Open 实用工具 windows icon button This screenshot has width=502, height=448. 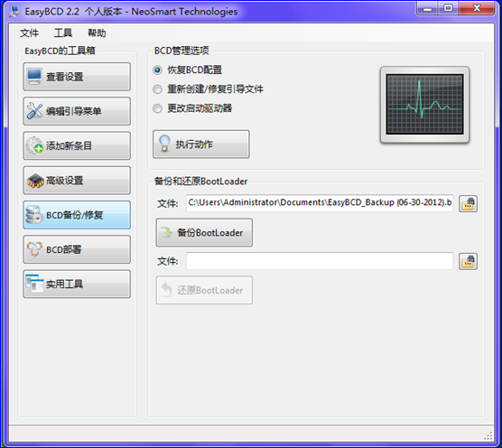[x=77, y=284]
